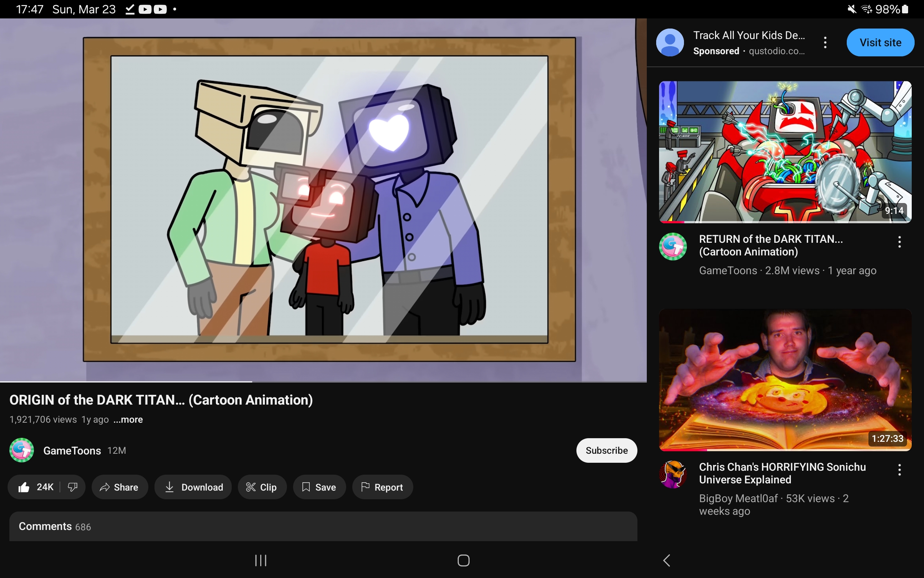Tap the 1:27:33 duration badge
Viewport: 924px width, 578px height.
[887, 439]
